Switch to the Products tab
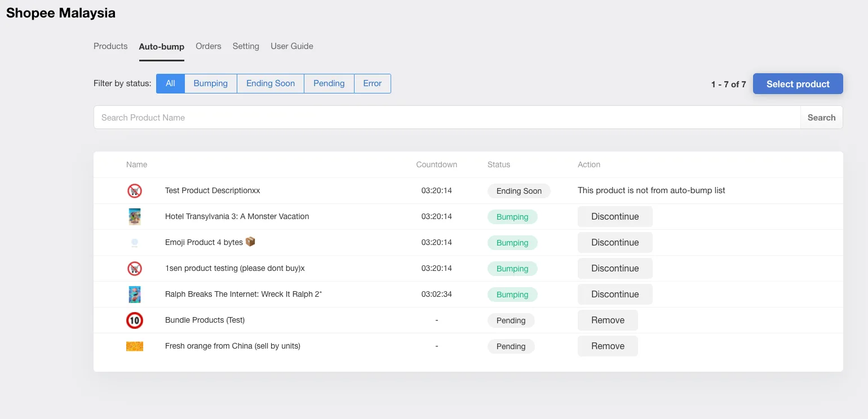Image resolution: width=868 pixels, height=419 pixels. (110, 46)
